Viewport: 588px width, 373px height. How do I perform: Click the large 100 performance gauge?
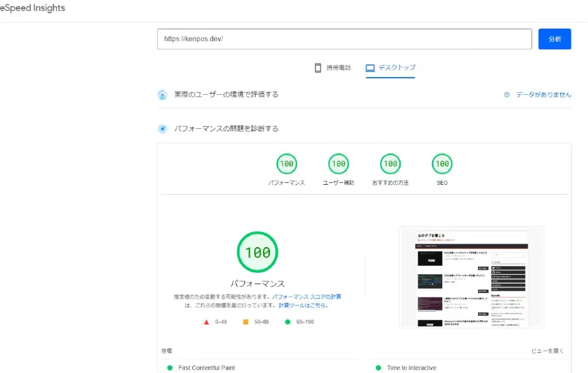pyautogui.click(x=258, y=252)
